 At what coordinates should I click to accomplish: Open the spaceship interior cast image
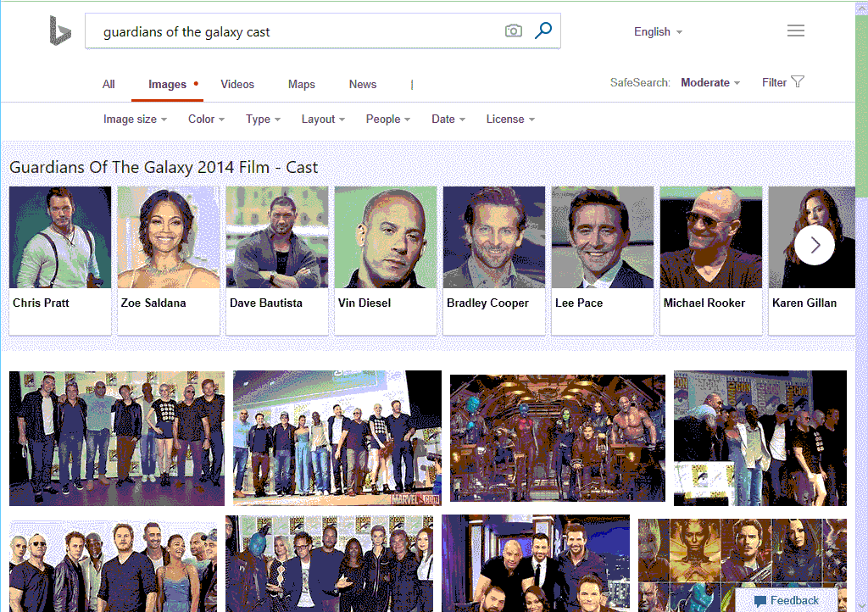click(558, 437)
